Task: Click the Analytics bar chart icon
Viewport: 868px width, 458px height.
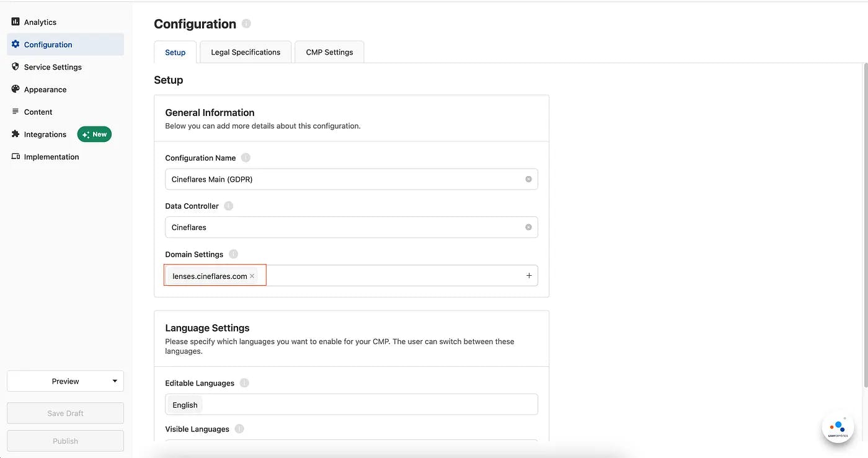Action: click(15, 22)
